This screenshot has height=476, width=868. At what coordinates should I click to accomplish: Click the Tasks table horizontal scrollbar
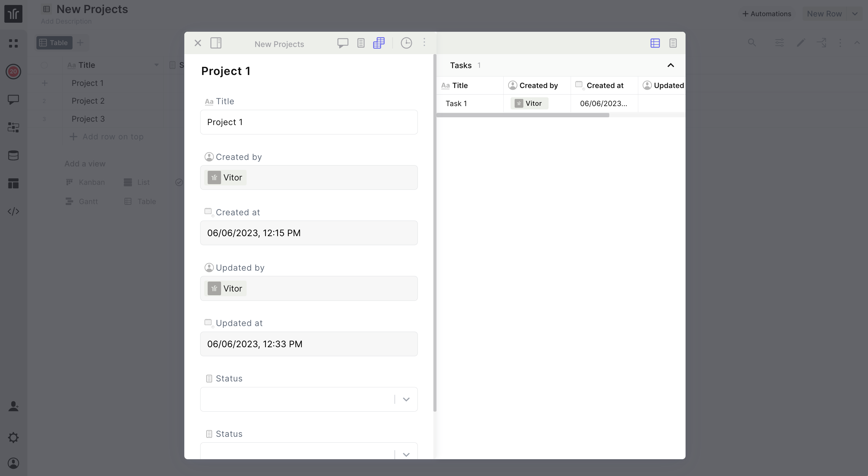click(x=523, y=115)
